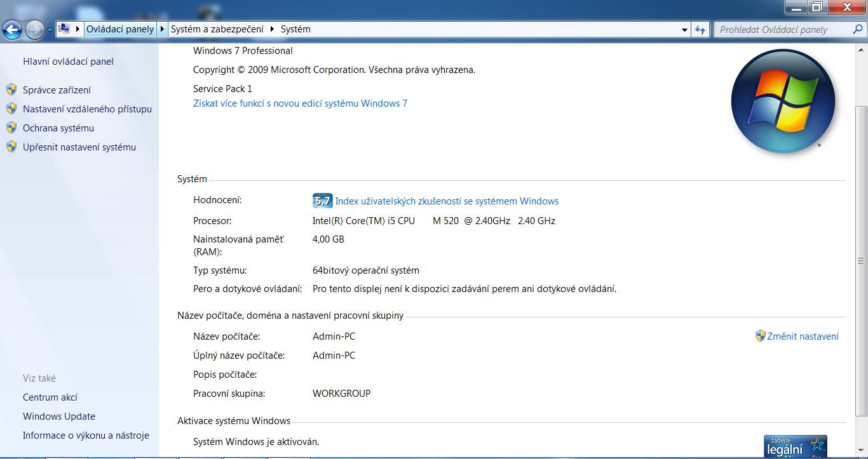This screenshot has height=459, width=868.
Task: Click the Pro tento displej není k dispozici text
Action: pos(465,289)
